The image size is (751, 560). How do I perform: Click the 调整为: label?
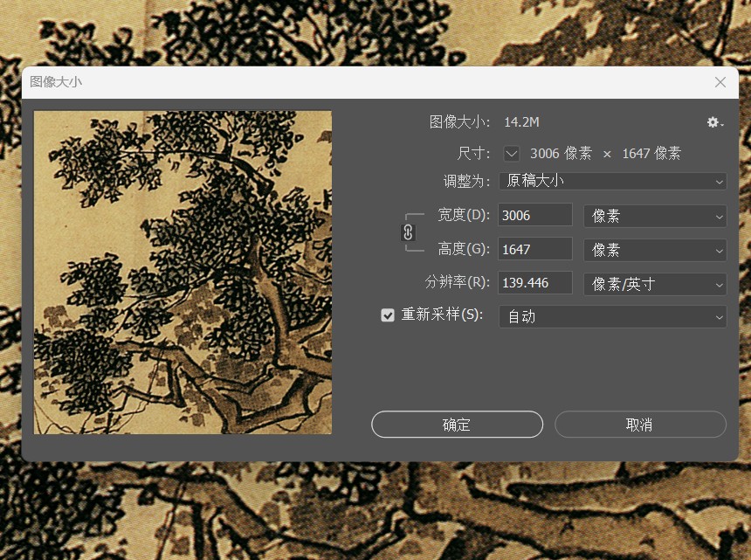(466, 181)
